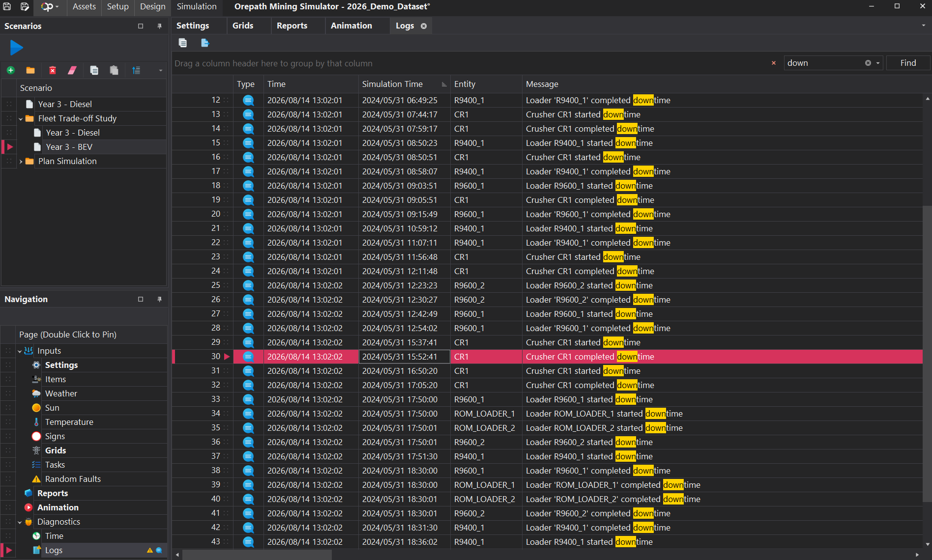932x560 pixels.
Task: Click the orange new folder icon
Action: [x=30, y=70]
